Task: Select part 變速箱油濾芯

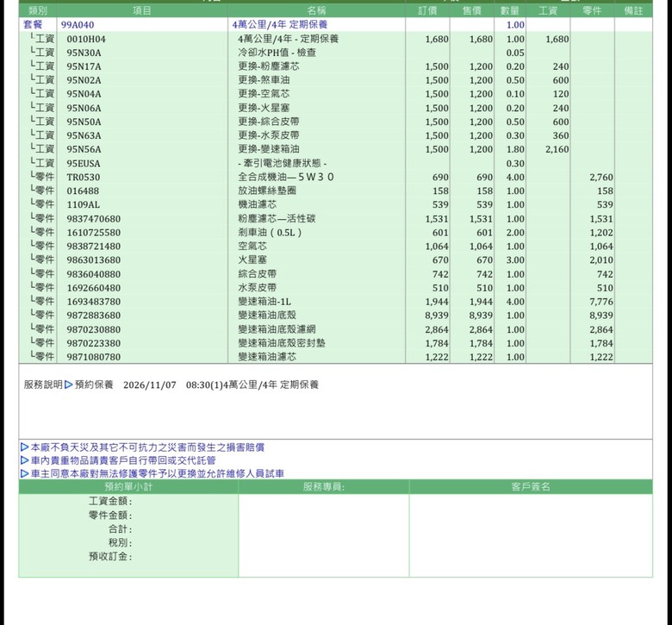Action: click(267, 357)
